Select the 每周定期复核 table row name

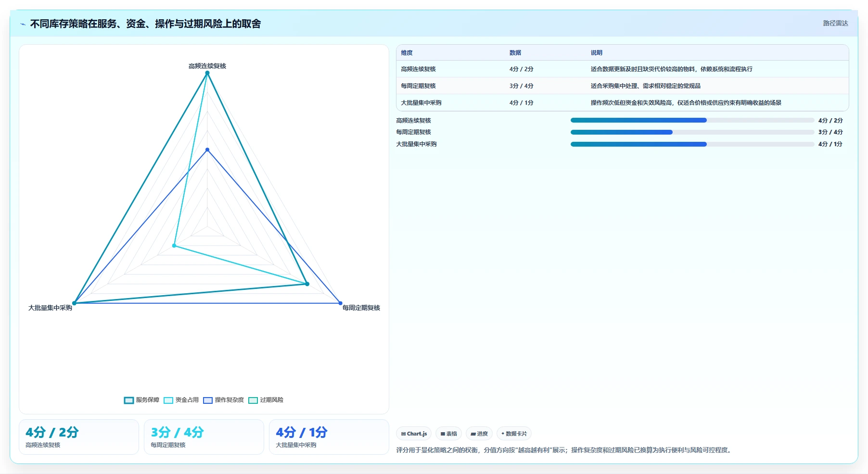tap(418, 86)
